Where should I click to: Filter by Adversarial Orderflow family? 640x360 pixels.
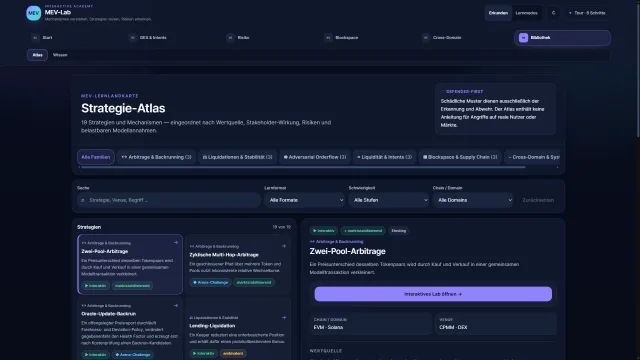point(315,157)
